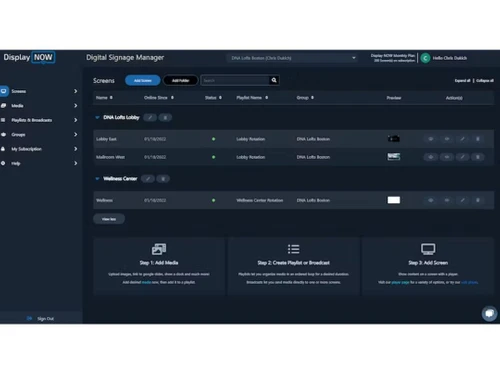The height and width of the screenshot is (375, 500).
Task: Click the Step 1 Add Media images icon
Action: pos(159,249)
